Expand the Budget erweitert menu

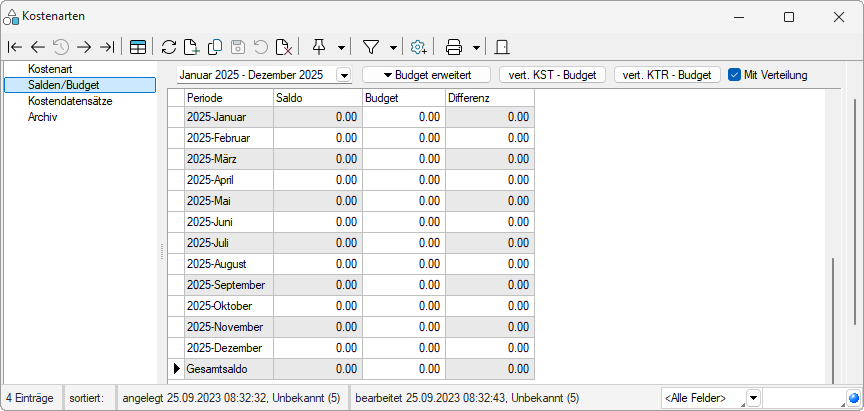click(x=426, y=75)
